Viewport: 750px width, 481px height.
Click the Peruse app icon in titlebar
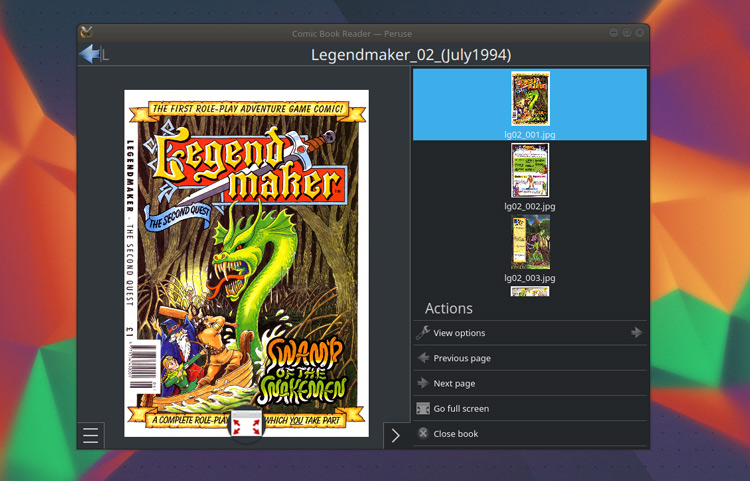pos(87,33)
